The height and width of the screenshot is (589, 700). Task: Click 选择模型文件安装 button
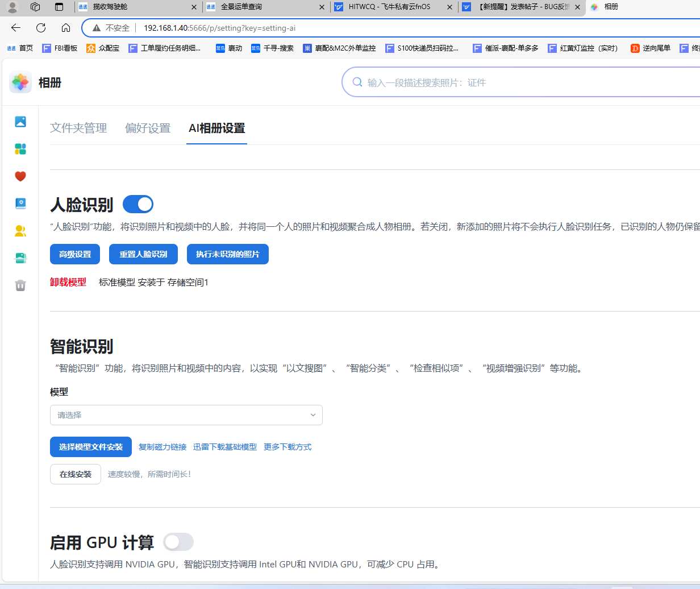click(91, 447)
